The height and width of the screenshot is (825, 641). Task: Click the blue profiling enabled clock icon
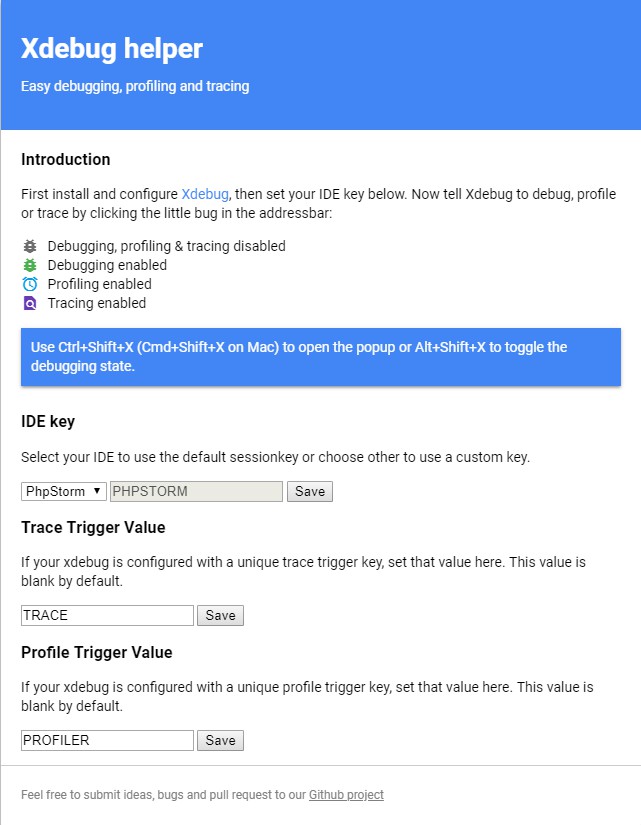pyautogui.click(x=29, y=284)
